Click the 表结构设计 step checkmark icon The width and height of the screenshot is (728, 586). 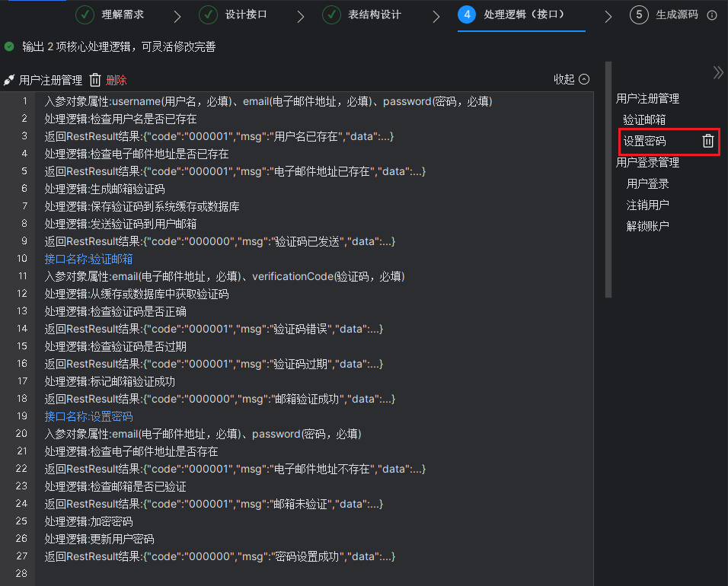331,15
